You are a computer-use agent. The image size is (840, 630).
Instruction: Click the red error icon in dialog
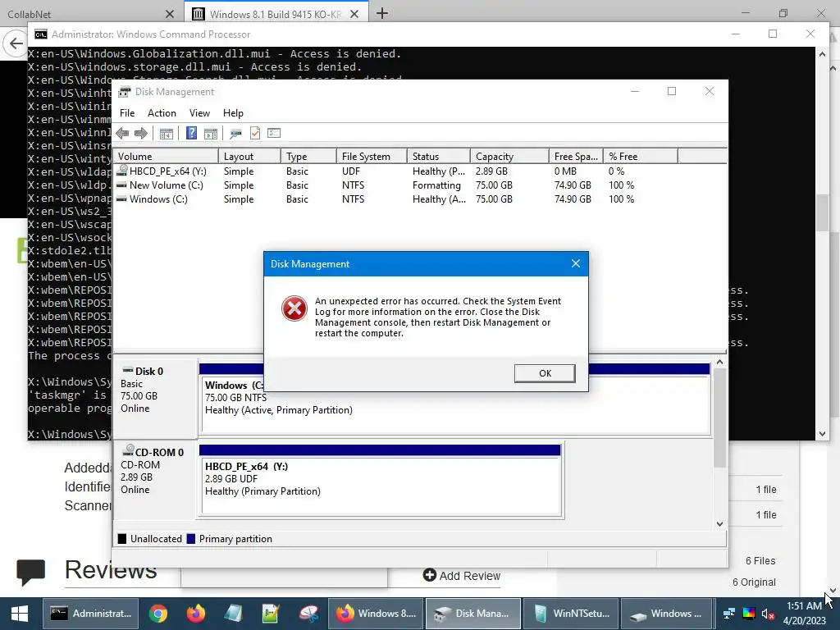click(294, 308)
